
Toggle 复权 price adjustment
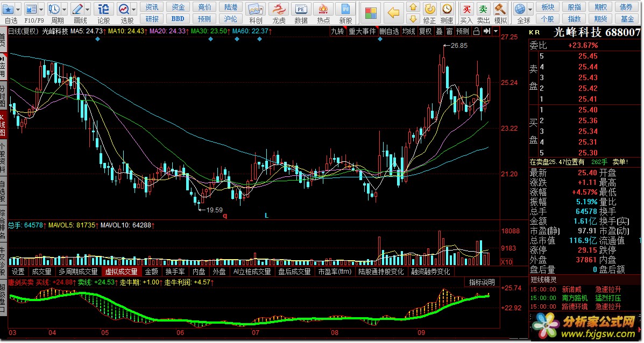point(424,31)
